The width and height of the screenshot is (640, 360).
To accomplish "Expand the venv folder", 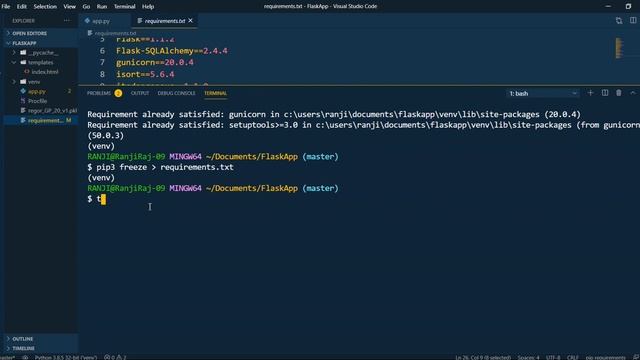I will click(34, 82).
